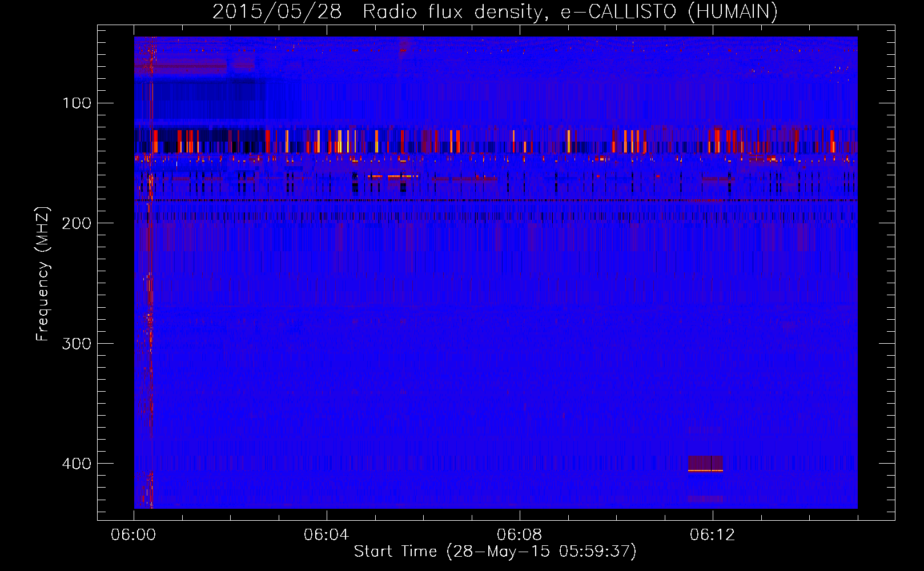924x571 pixels.
Task: Click the 400 MHz tick label
Action: (x=77, y=464)
